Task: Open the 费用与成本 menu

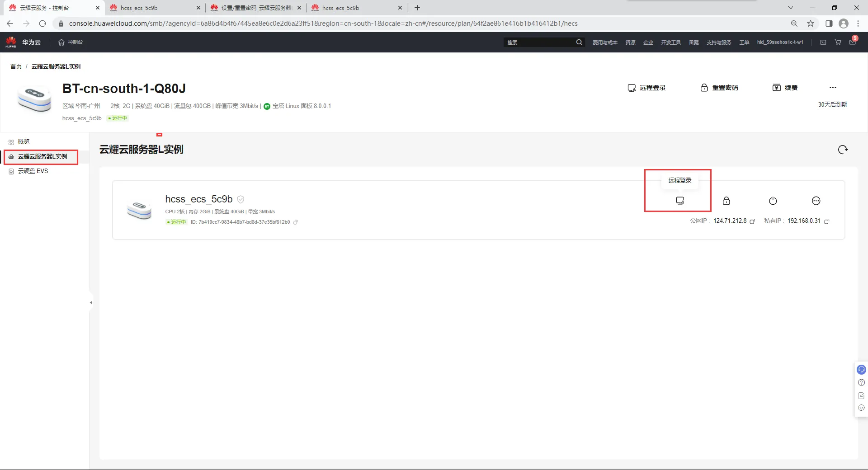Action: tap(605, 42)
